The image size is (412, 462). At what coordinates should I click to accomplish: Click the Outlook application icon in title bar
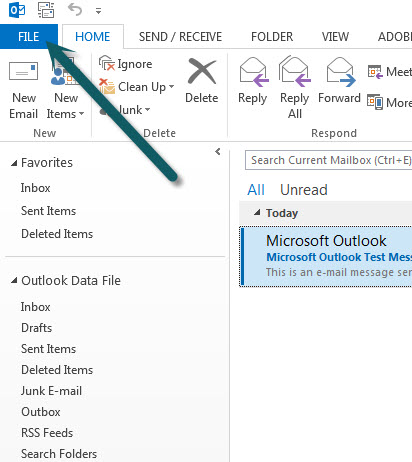[x=17, y=10]
